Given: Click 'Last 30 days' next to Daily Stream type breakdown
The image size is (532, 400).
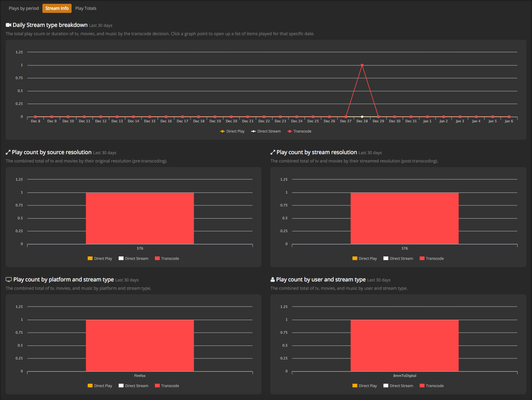Looking at the screenshot, I should point(101,25).
